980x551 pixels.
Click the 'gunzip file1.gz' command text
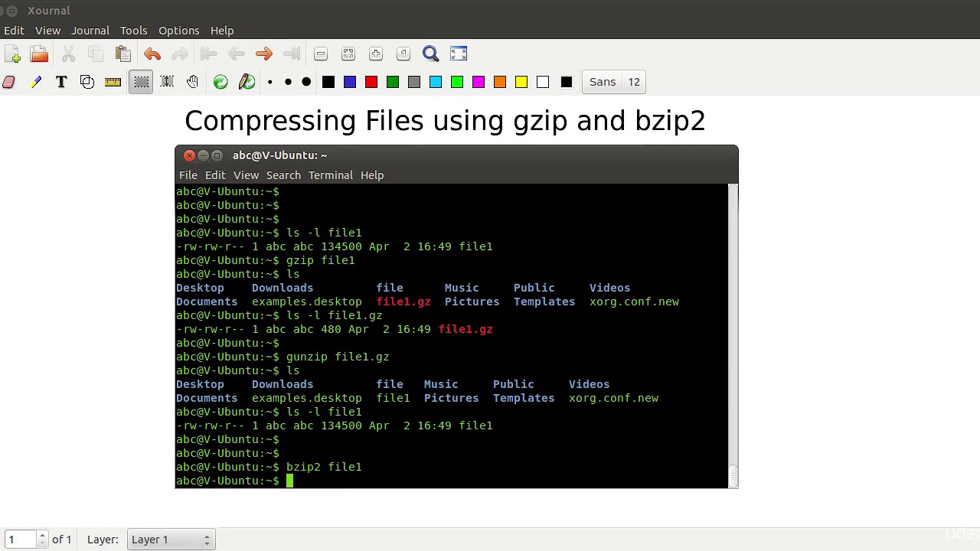click(x=338, y=357)
